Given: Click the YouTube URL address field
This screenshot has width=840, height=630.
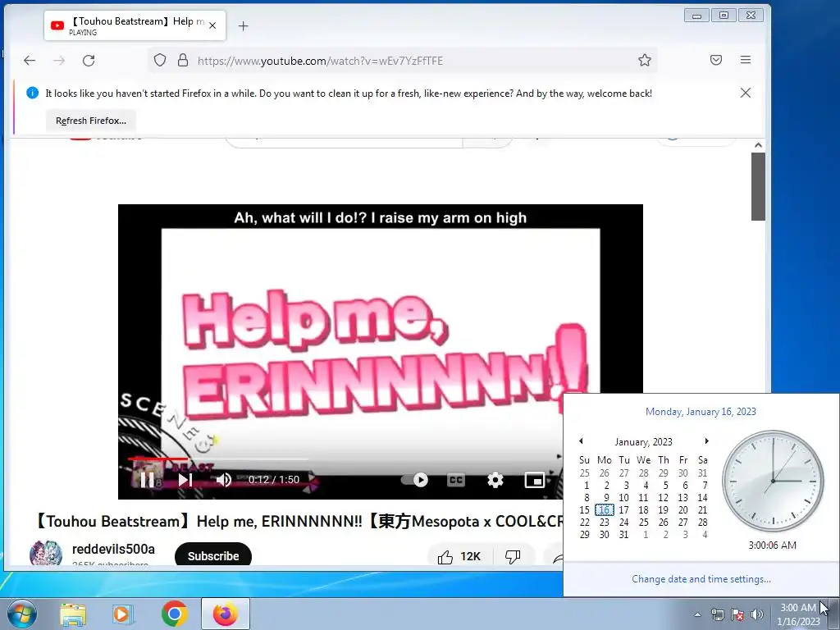Looking at the screenshot, I should (x=402, y=61).
